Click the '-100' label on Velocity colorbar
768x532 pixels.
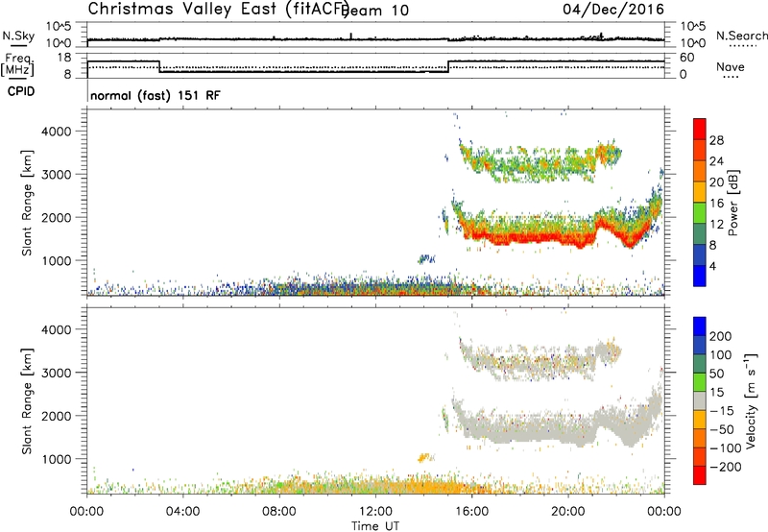pyautogui.click(x=725, y=448)
